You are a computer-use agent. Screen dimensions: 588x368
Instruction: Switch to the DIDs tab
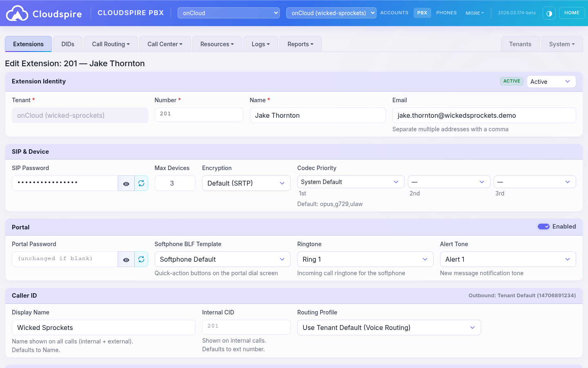coord(67,44)
